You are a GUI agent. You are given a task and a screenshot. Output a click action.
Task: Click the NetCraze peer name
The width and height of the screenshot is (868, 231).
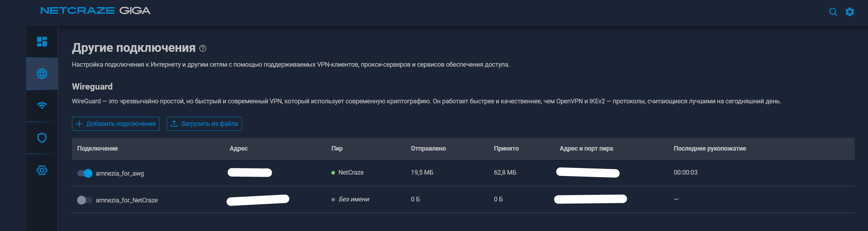[351, 172]
